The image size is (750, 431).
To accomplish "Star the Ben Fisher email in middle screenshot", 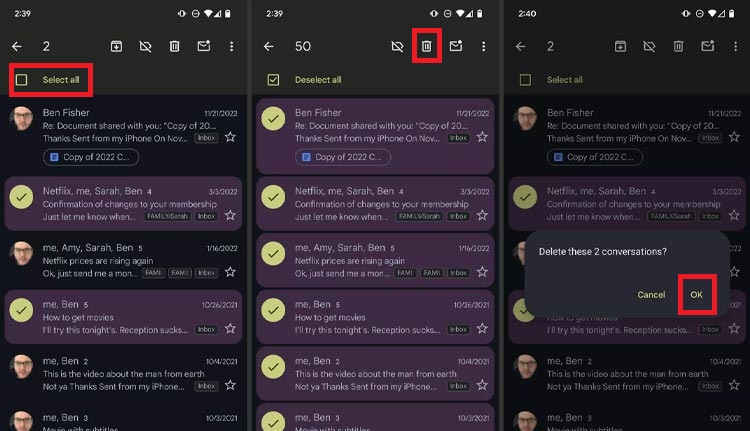I will pos(482,137).
